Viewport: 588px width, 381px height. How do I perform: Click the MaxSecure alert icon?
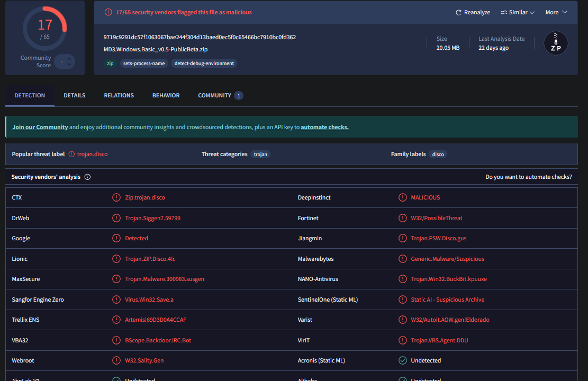(116, 279)
